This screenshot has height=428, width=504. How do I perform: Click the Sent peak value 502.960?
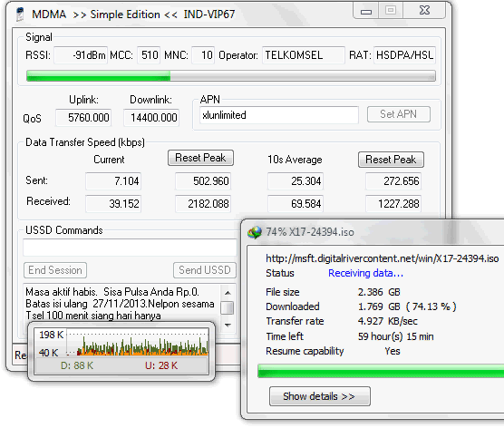(203, 181)
